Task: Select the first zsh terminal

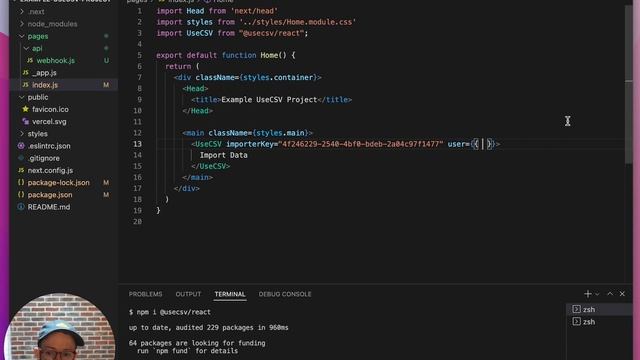Action: (x=599, y=309)
